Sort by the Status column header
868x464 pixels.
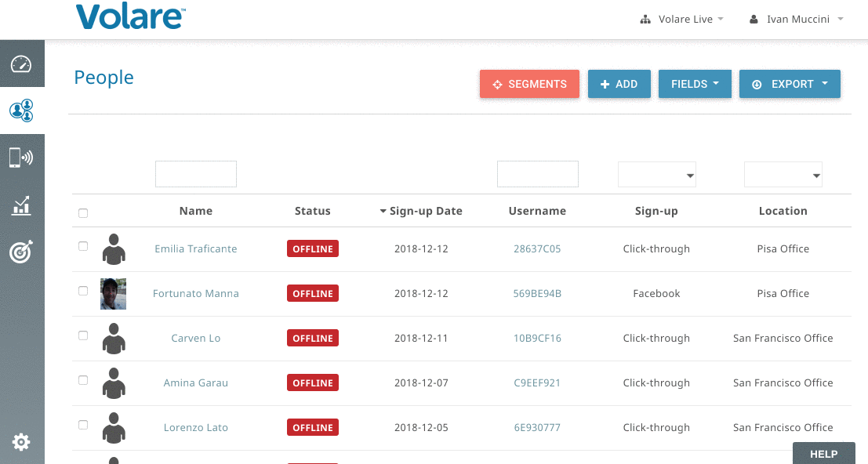pyautogui.click(x=313, y=212)
